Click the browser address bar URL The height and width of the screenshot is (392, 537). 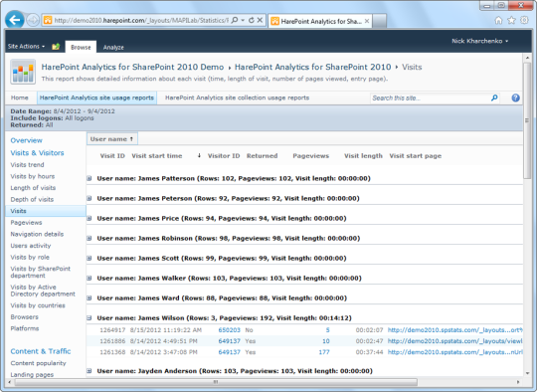click(x=141, y=21)
